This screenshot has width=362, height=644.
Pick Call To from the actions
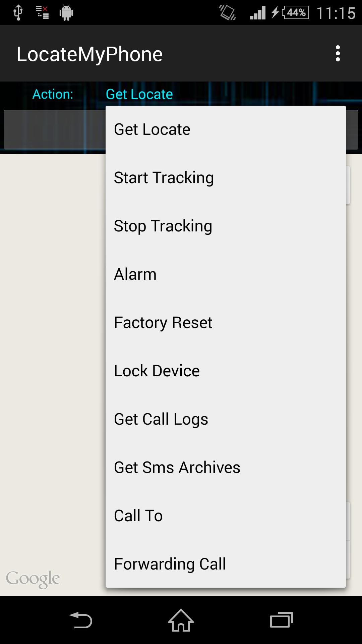pyautogui.click(x=225, y=516)
